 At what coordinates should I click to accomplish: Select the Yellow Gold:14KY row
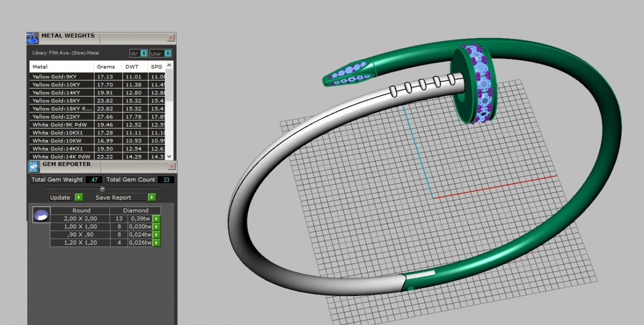click(x=98, y=93)
